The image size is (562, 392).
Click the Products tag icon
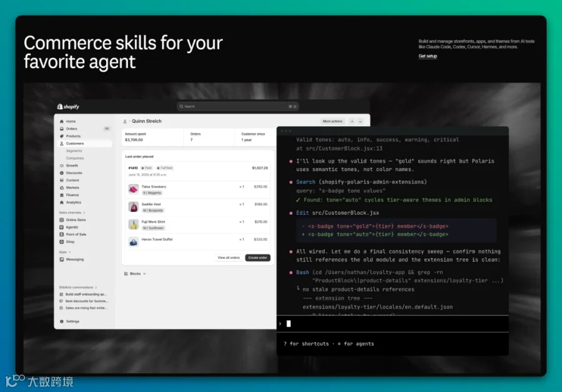click(x=62, y=136)
